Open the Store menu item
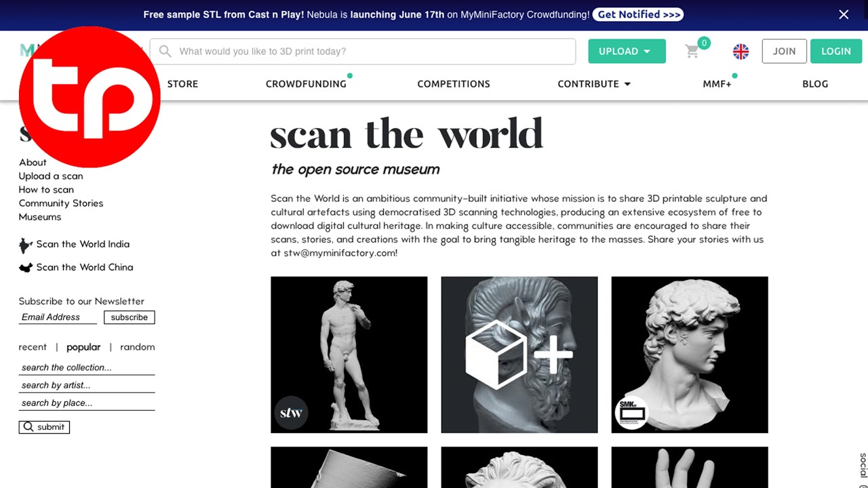Image resolution: width=868 pixels, height=488 pixels. 182,84
